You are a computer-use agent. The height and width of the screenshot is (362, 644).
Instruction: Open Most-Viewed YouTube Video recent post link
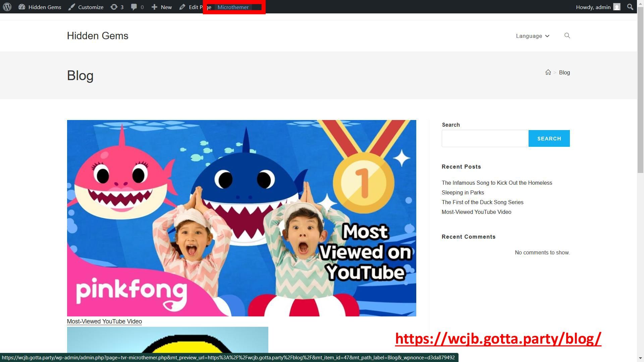click(x=476, y=212)
